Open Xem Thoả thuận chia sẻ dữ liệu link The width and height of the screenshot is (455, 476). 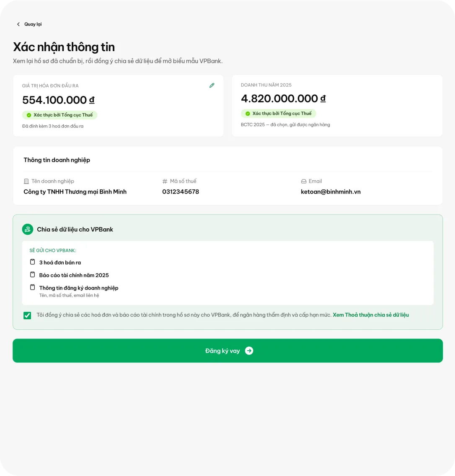pyautogui.click(x=371, y=315)
